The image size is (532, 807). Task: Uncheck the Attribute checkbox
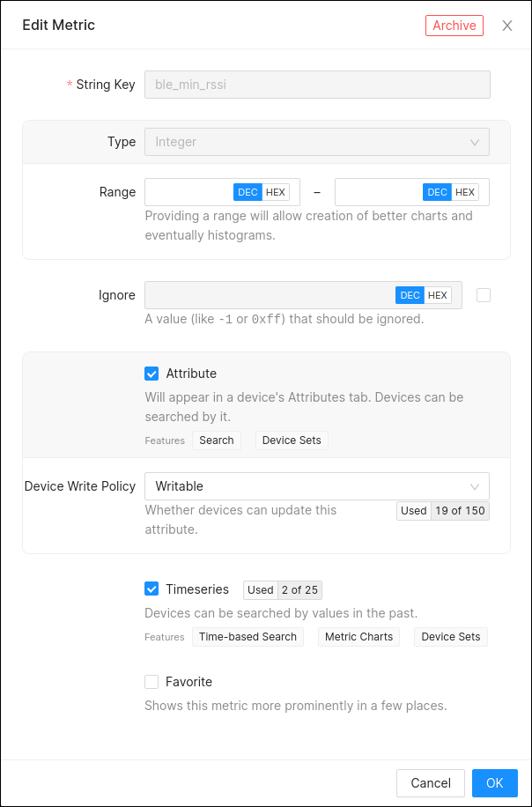click(151, 374)
